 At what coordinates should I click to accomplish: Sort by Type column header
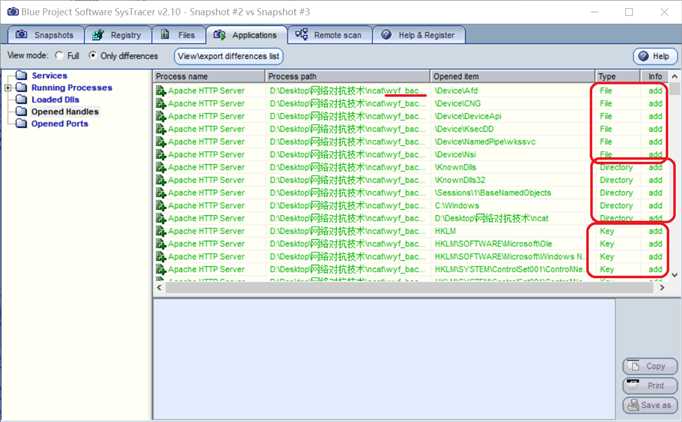point(617,77)
